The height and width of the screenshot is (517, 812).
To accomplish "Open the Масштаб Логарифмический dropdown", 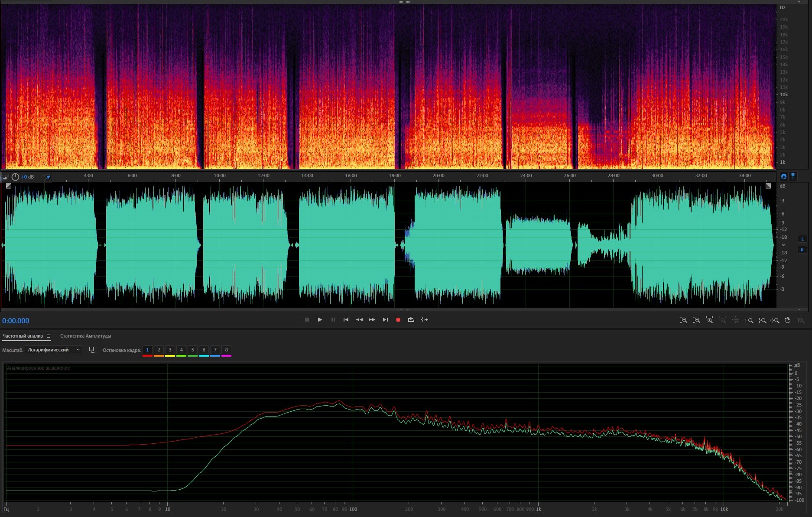I will (53, 350).
